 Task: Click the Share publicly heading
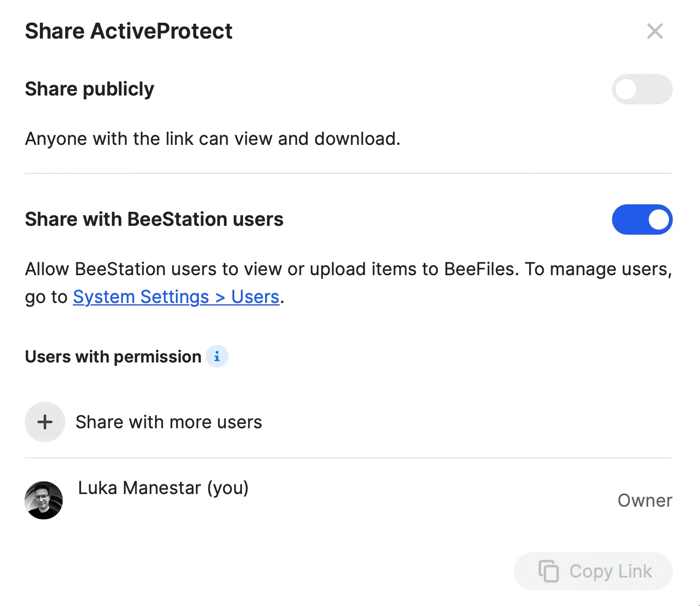click(x=89, y=89)
